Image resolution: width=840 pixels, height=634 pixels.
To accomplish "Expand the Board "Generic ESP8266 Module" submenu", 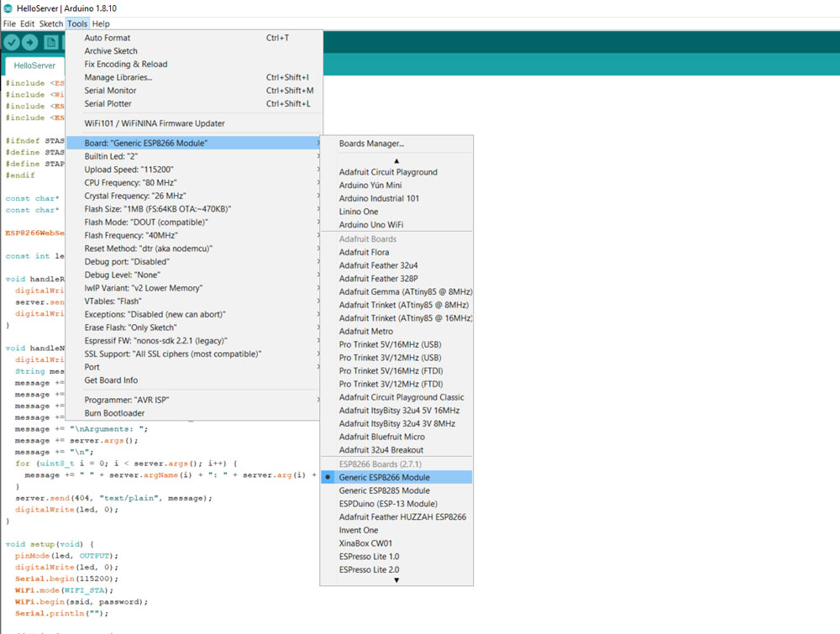I will coord(194,143).
